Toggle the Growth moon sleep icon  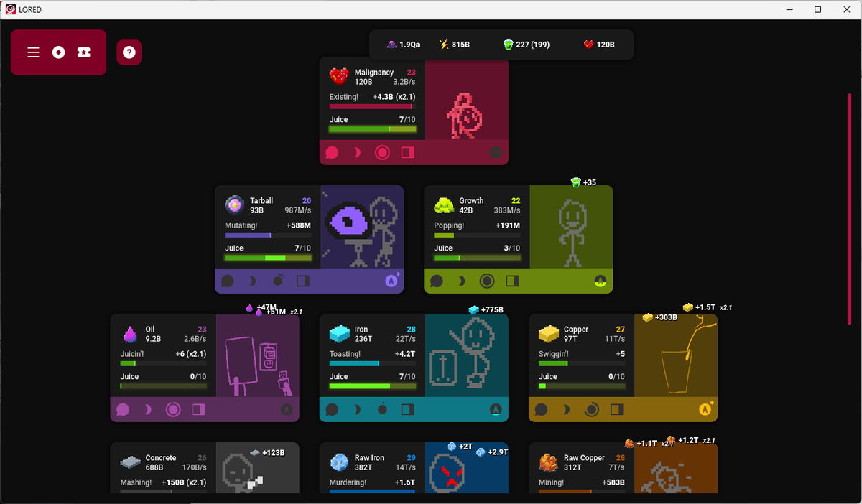click(461, 281)
